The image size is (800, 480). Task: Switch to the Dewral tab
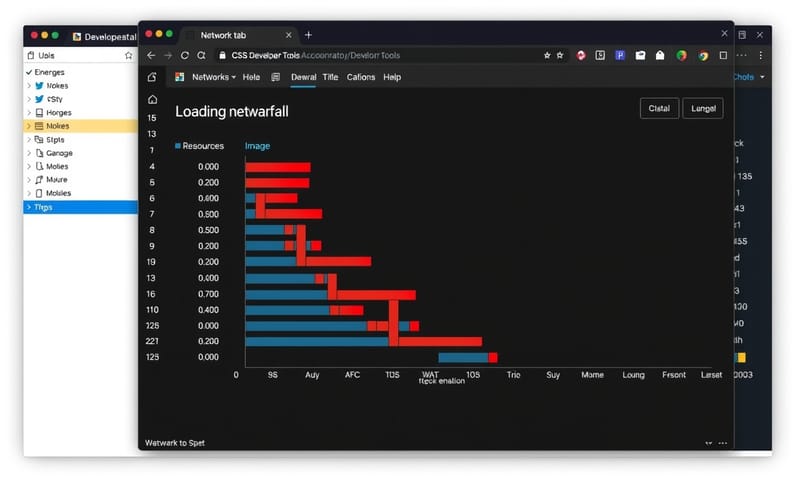[303, 77]
